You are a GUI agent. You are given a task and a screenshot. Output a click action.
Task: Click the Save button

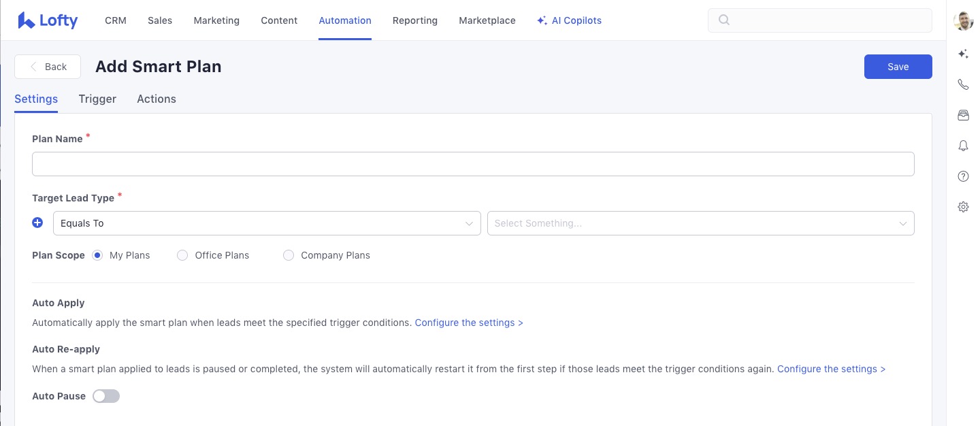pos(898,67)
